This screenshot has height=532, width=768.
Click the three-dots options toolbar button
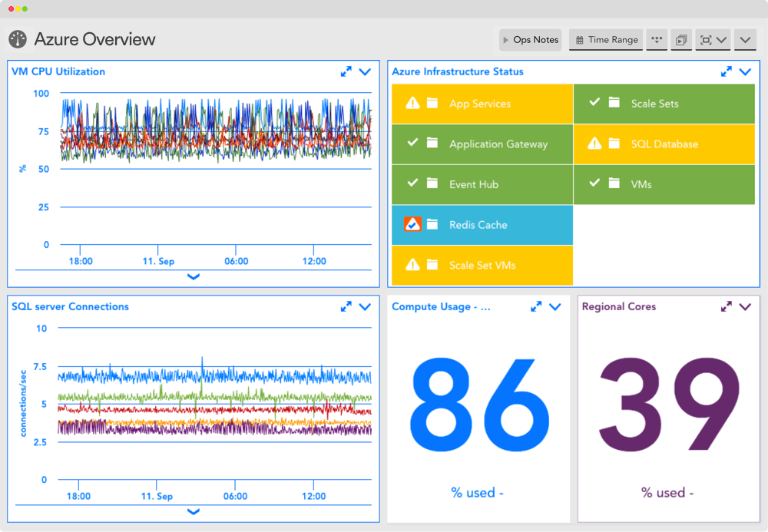657,40
